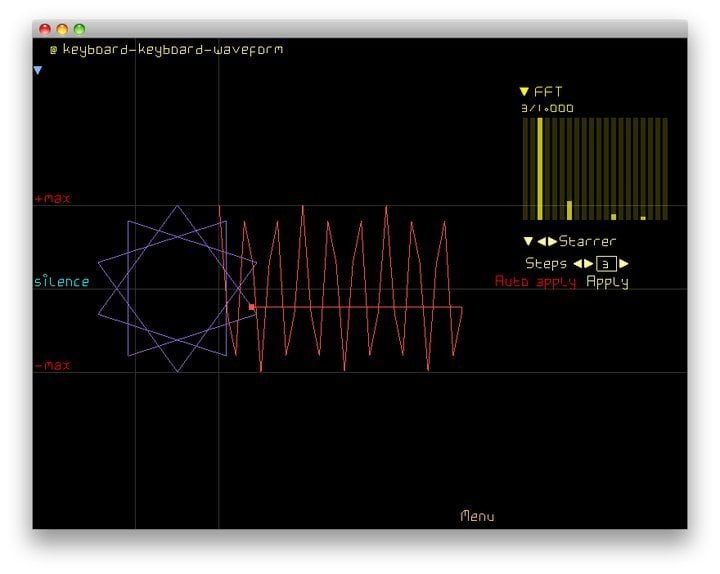Click the Apply button
720x574 pixels.
[x=607, y=282]
